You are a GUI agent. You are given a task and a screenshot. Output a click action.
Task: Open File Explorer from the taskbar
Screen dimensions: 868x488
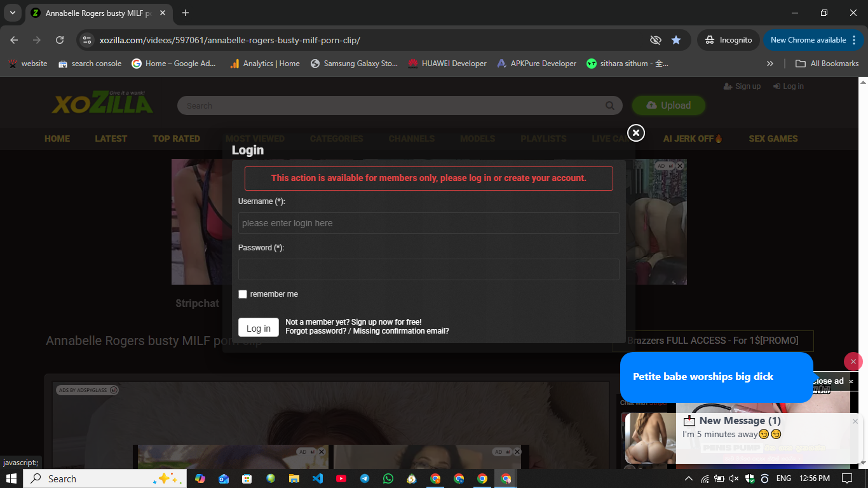click(x=294, y=478)
